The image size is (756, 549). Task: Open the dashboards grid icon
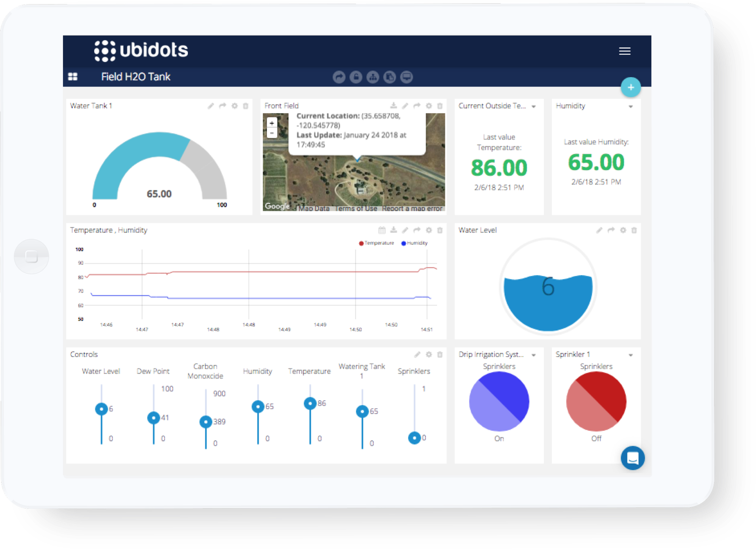tap(73, 77)
